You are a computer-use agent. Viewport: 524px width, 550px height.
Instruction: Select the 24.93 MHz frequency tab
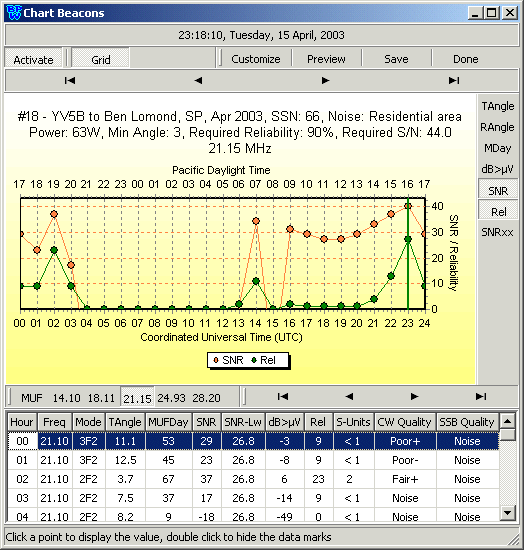point(171,398)
